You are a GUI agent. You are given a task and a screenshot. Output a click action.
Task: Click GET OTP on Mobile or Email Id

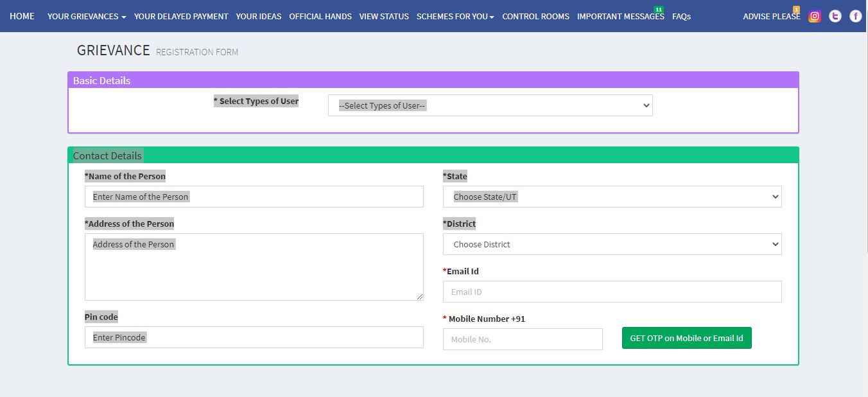[x=686, y=337]
